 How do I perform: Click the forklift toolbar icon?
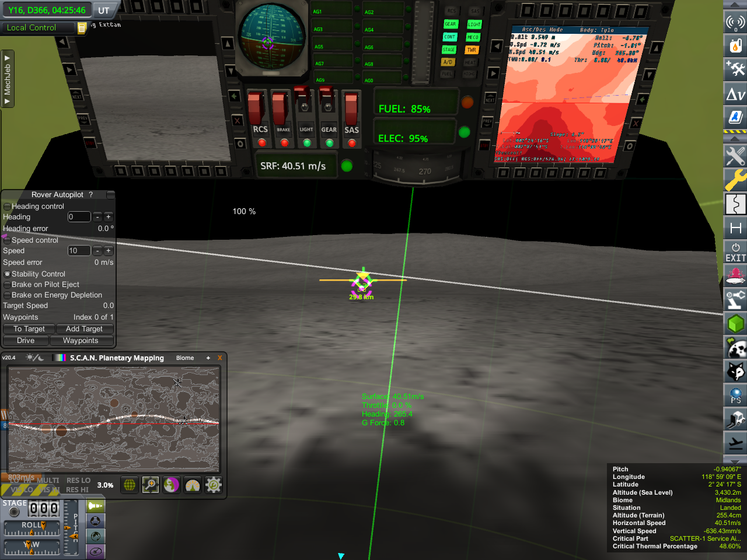[x=735, y=419]
